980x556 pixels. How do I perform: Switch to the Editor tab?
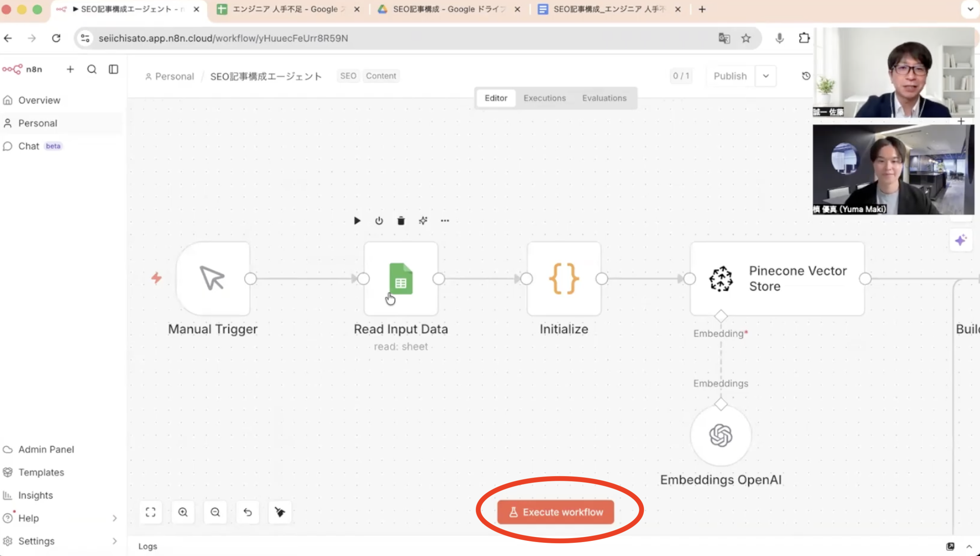496,98
